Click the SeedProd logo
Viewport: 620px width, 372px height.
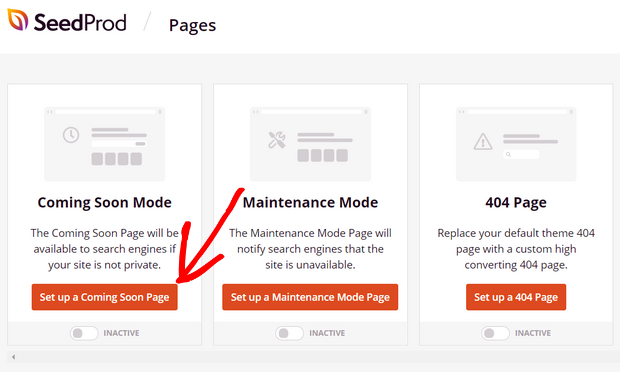click(67, 21)
